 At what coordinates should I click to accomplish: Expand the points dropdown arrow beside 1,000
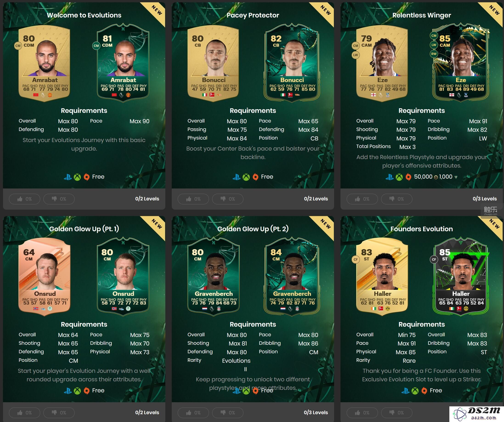coord(456,177)
